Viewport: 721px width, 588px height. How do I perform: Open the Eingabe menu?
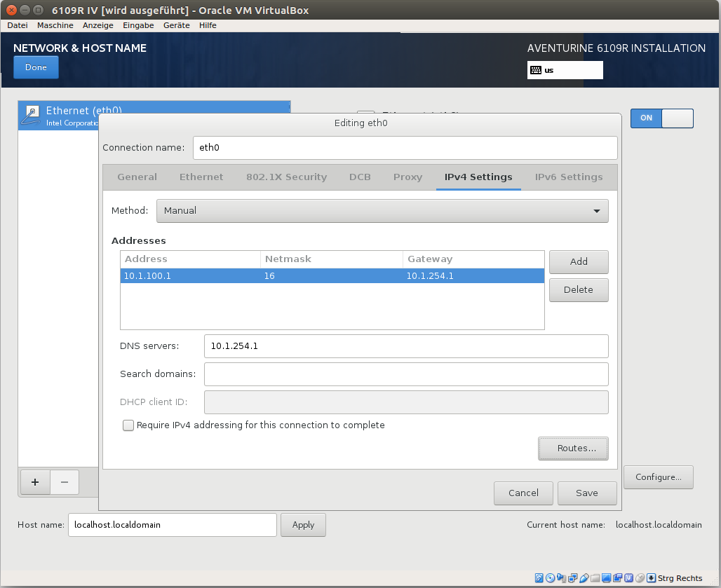[138, 25]
